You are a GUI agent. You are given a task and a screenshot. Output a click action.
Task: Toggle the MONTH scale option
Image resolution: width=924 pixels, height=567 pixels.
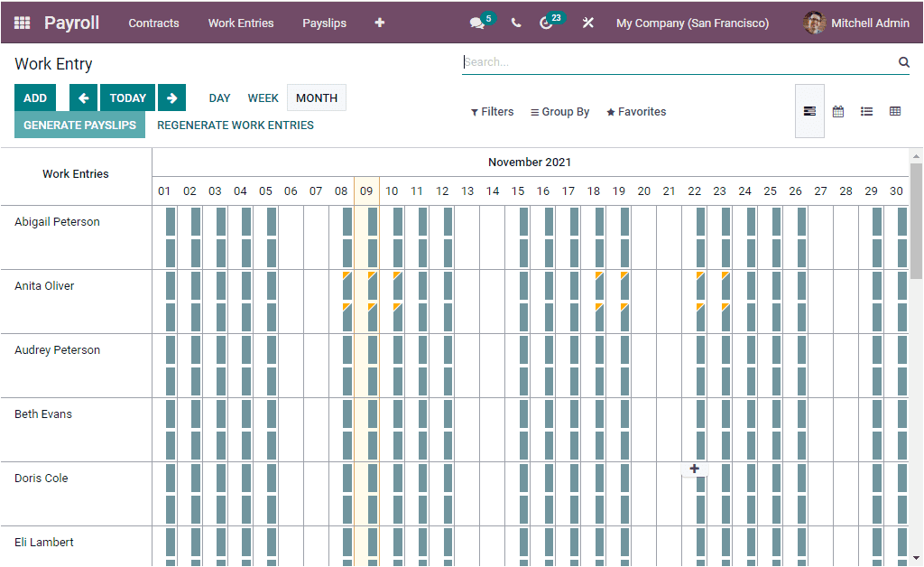[316, 98]
